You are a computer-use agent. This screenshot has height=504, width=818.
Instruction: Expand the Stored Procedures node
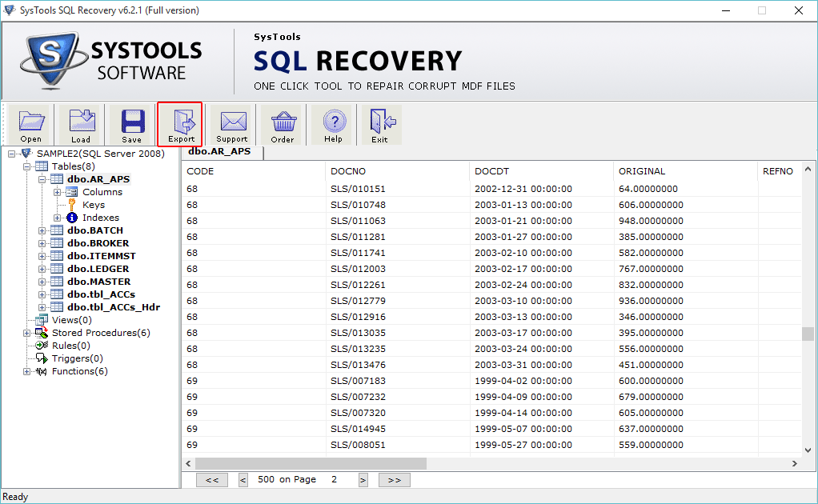tap(26, 332)
